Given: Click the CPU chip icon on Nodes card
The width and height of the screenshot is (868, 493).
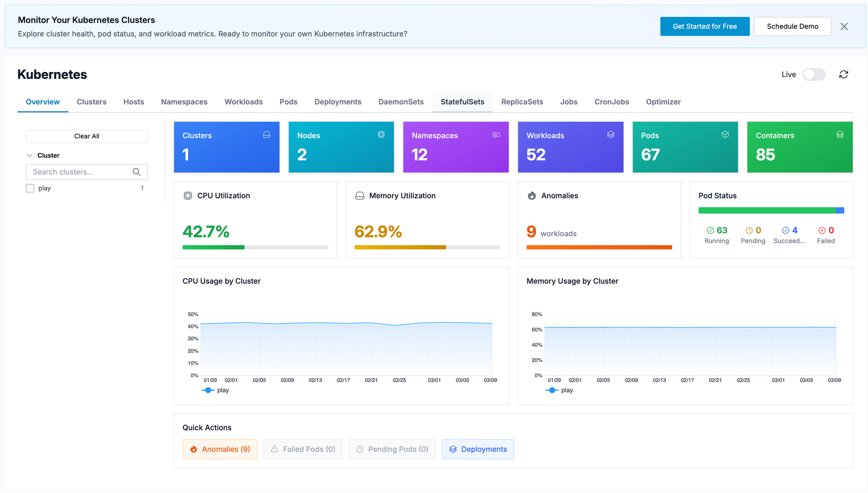Looking at the screenshot, I should 381,134.
